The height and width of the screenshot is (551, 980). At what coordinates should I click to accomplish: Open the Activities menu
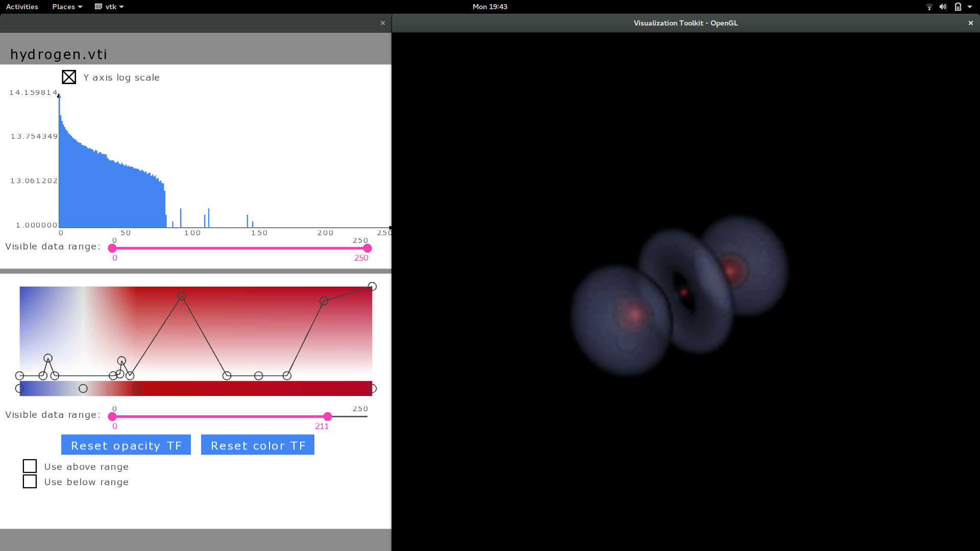point(22,7)
